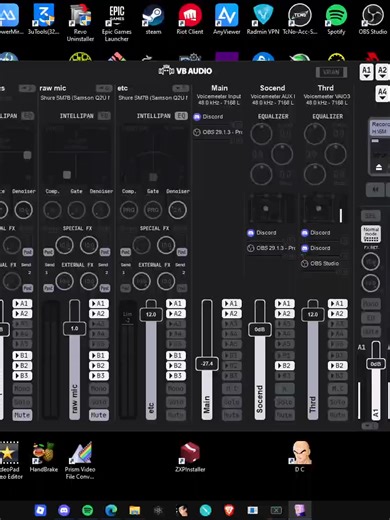Click the Comp knob on raw mic strip

click(x=52, y=210)
